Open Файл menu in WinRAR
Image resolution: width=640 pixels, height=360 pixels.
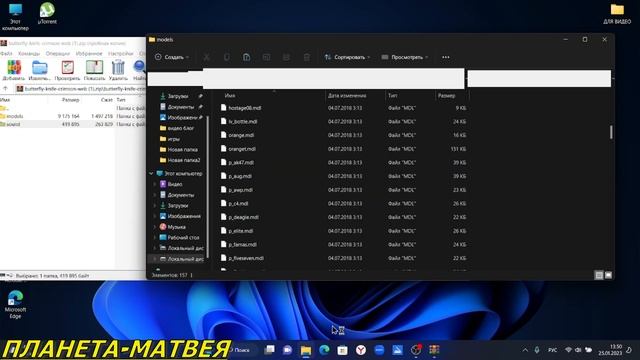[6, 53]
